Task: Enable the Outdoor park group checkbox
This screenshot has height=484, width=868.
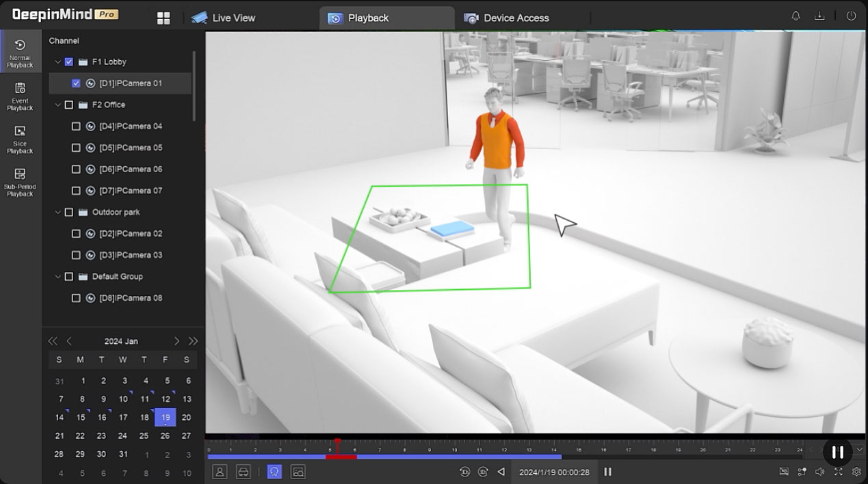Action: point(68,213)
